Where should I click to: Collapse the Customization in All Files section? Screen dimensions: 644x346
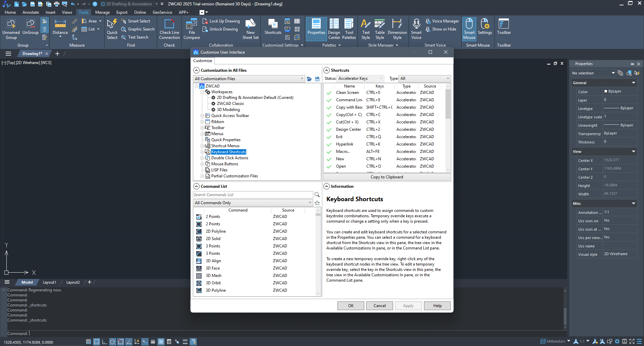196,70
